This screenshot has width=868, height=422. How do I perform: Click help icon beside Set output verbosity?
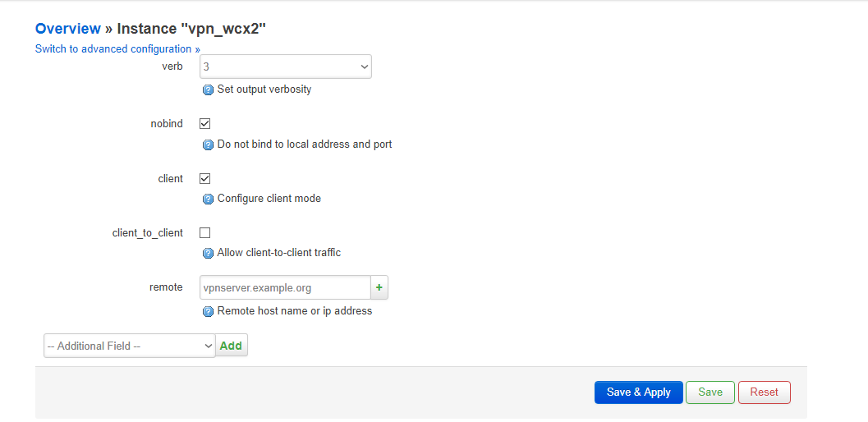tap(208, 89)
